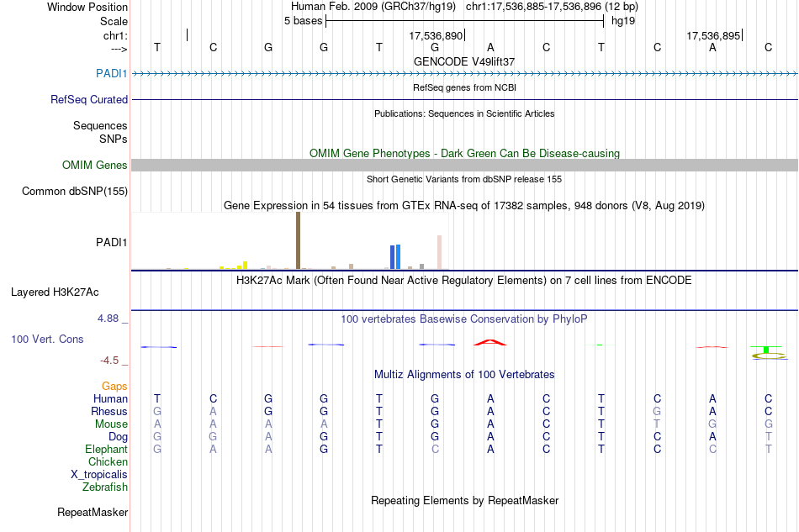The height and width of the screenshot is (532, 799).
Task: Click the Elephant alignment row label
Action: [x=106, y=449]
